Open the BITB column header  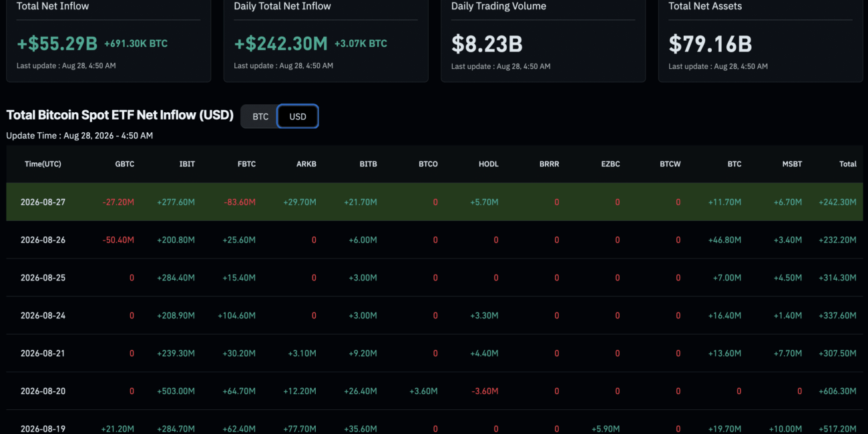(x=368, y=164)
